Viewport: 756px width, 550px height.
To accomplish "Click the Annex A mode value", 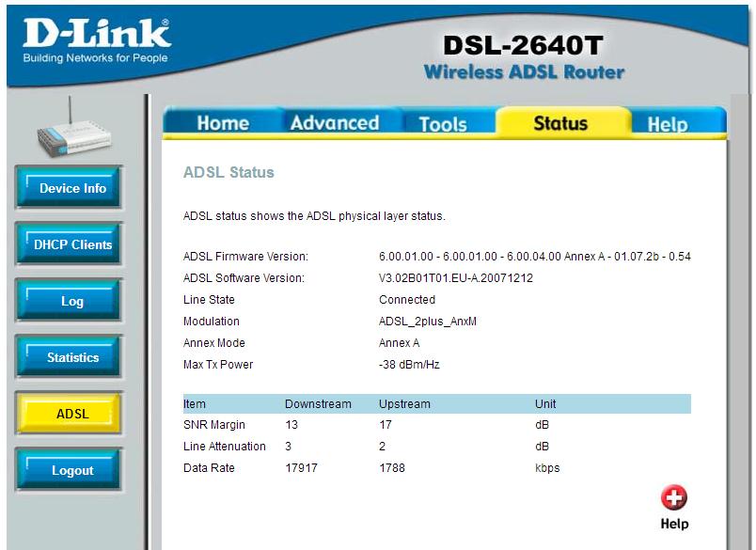I will pyautogui.click(x=400, y=343).
